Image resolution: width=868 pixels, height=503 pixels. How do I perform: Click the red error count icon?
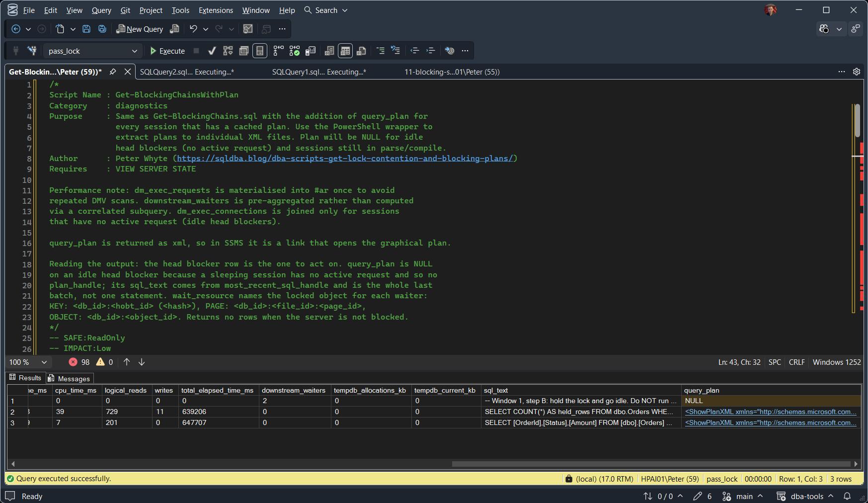[73, 362]
